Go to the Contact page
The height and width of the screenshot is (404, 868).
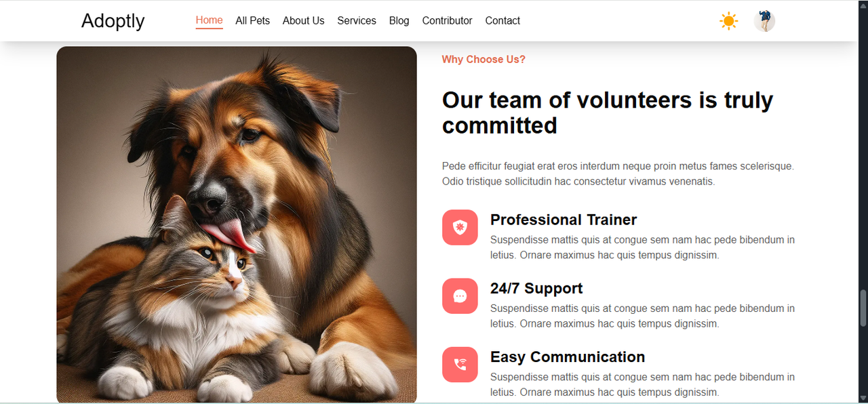coord(502,21)
